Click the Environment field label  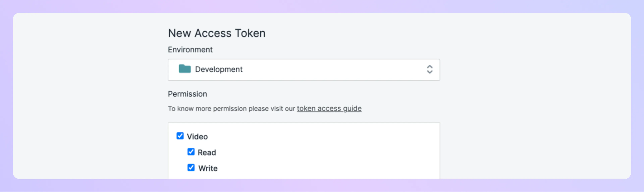(x=190, y=50)
